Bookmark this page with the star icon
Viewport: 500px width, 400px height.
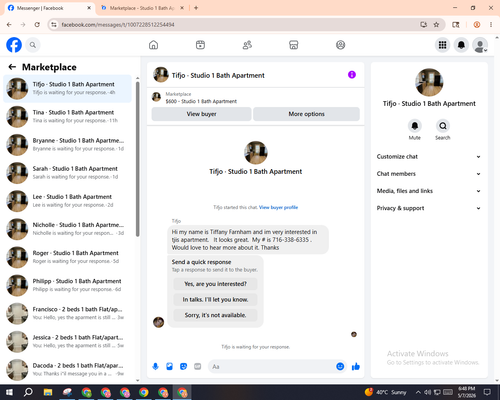pos(436,25)
